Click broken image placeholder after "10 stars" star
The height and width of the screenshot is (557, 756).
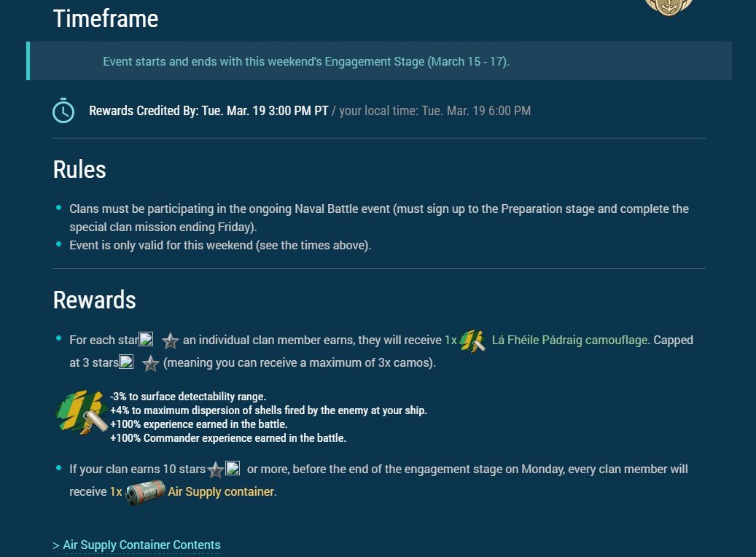click(x=233, y=468)
